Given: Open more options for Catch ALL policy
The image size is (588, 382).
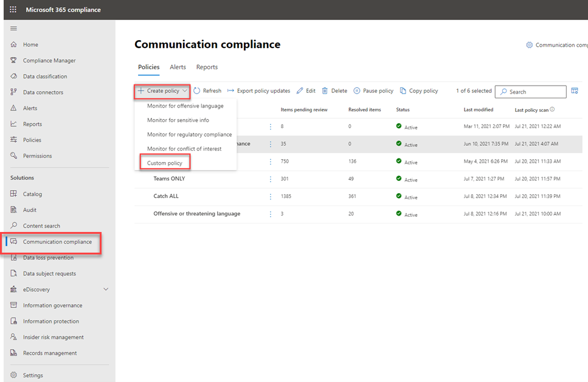Looking at the screenshot, I should [271, 197].
